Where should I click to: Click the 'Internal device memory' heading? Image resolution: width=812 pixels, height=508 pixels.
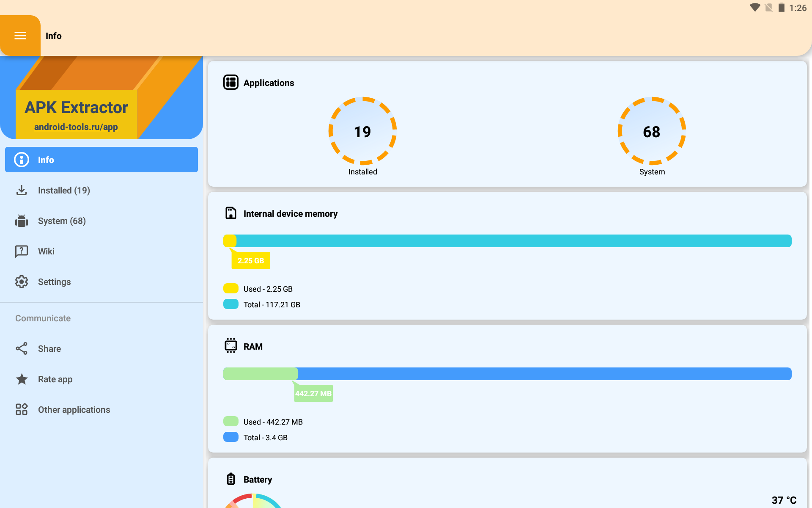(x=291, y=213)
